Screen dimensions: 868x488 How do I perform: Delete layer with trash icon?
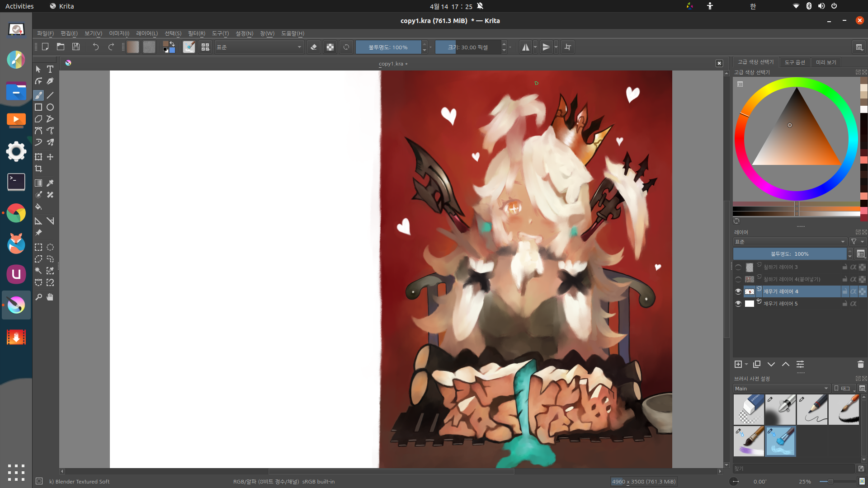pyautogui.click(x=860, y=364)
